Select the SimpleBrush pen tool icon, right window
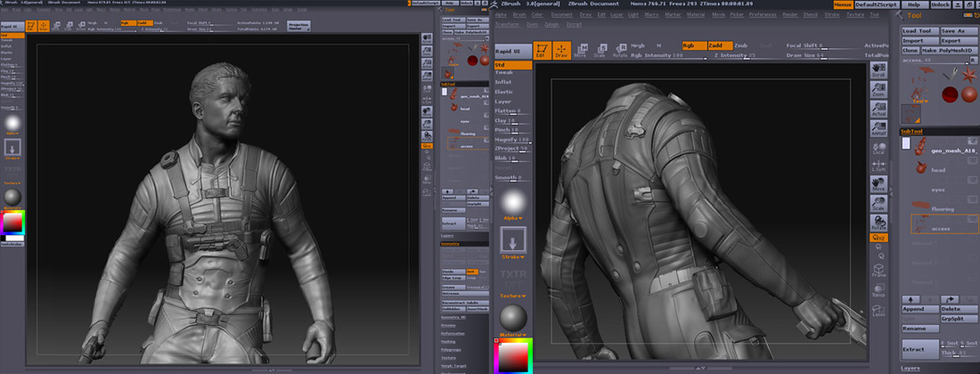 click(x=951, y=74)
